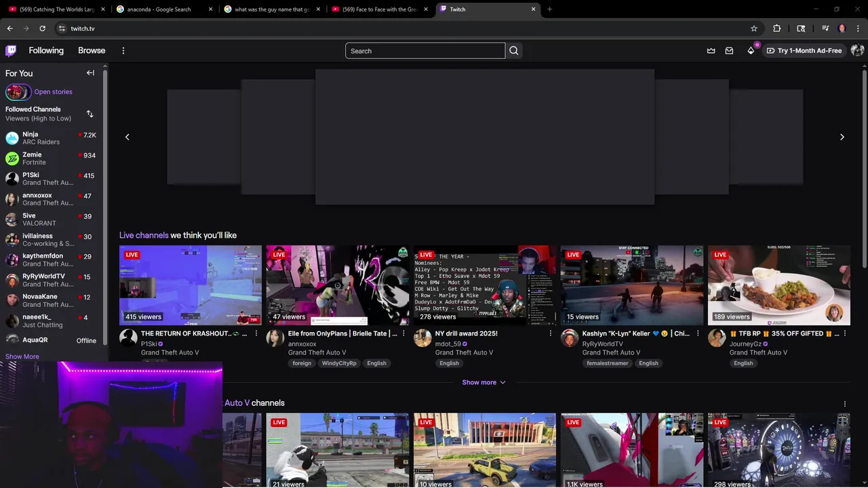868x488 pixels.
Task: Go to next carousel slide
Action: [x=842, y=137]
